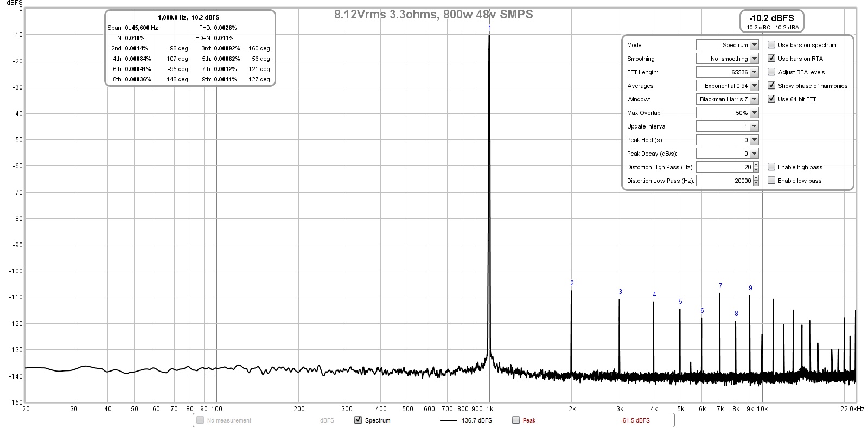Open the Smoothing dropdown
This screenshot has width=868, height=428.
[727, 59]
